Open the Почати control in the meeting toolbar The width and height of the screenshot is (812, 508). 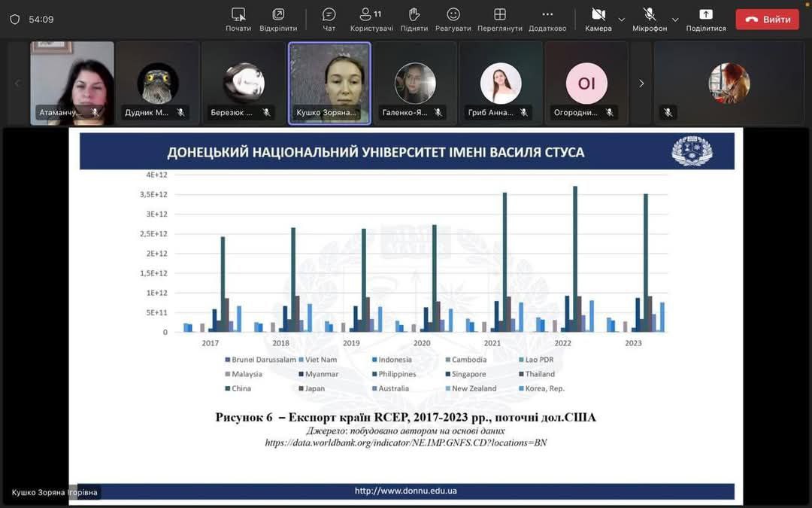tap(238, 20)
